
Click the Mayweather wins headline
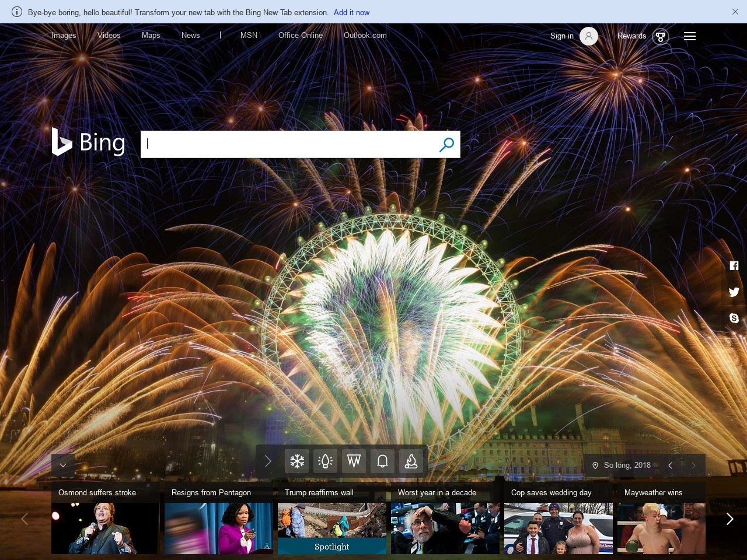[653, 492]
